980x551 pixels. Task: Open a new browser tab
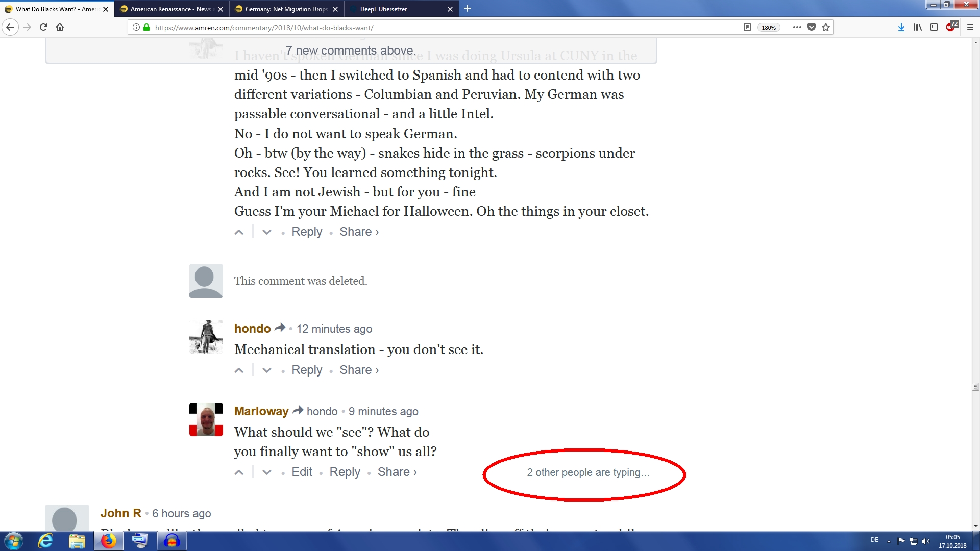(x=468, y=8)
